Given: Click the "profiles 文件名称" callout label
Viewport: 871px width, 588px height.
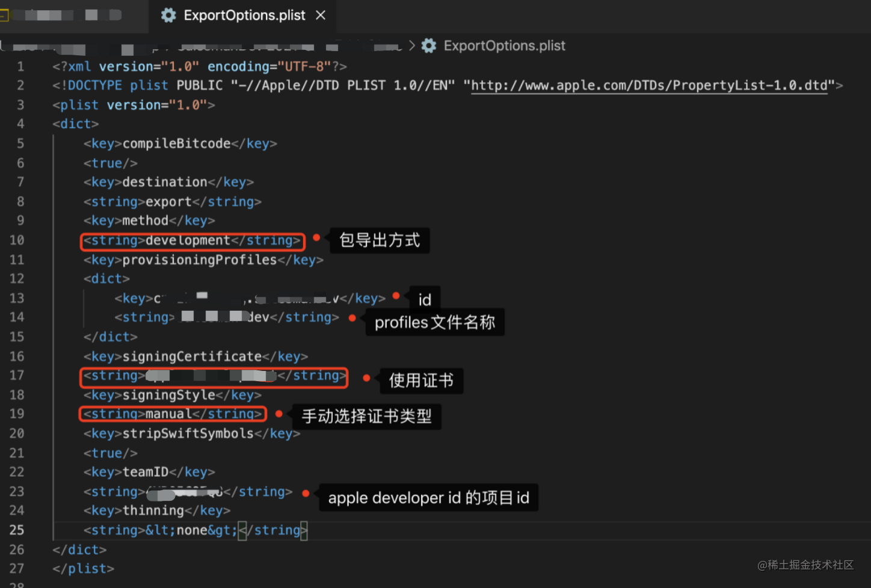Looking at the screenshot, I should (434, 322).
